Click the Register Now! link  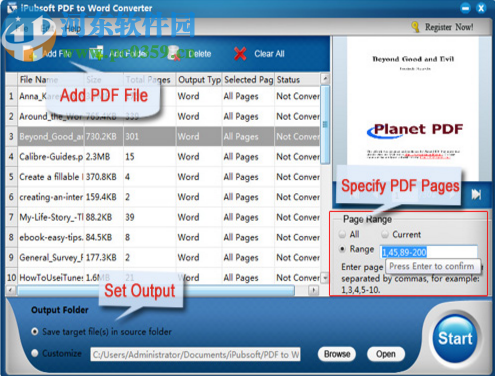click(x=449, y=27)
